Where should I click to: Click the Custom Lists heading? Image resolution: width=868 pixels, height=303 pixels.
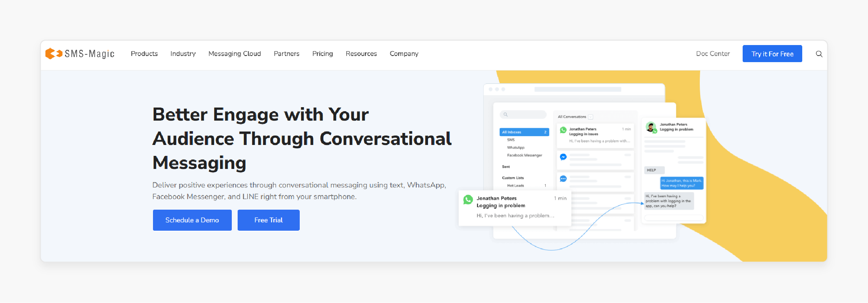513,178
